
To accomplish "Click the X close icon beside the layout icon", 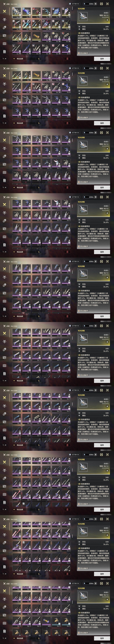I will [107, 4].
